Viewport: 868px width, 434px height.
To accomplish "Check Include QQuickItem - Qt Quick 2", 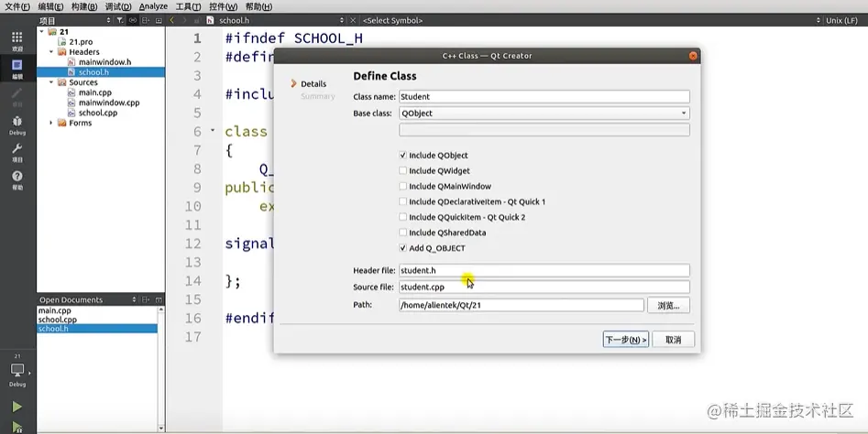I will (x=403, y=217).
